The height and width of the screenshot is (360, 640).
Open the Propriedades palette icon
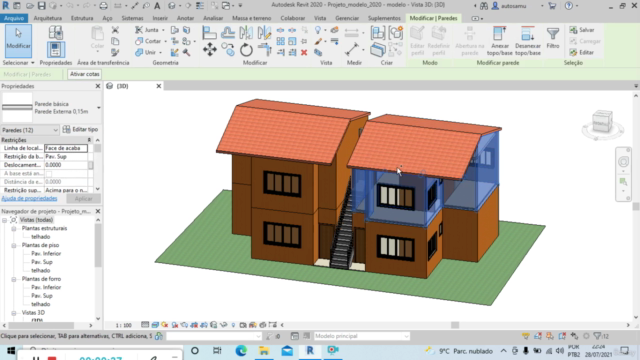point(56,49)
